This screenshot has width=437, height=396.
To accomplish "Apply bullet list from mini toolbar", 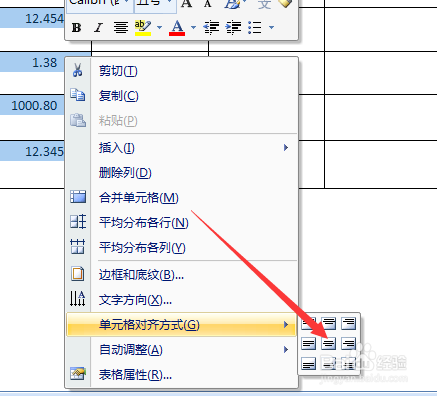I will click(255, 28).
